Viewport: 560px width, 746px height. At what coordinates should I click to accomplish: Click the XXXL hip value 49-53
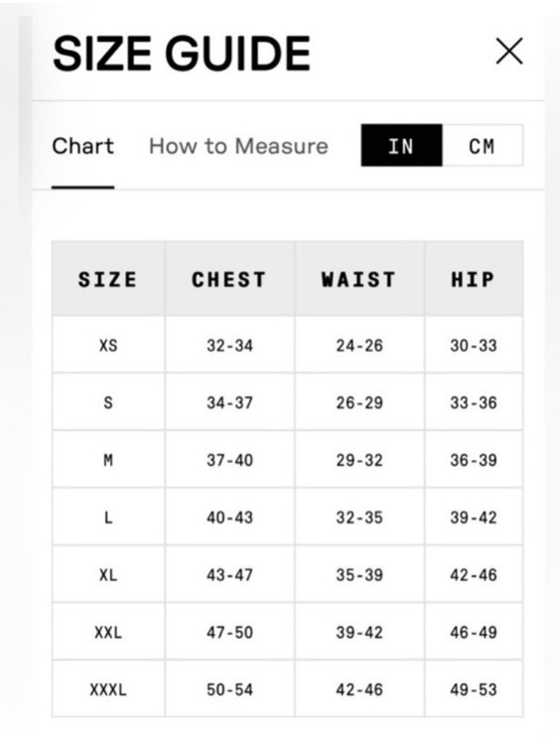474,689
